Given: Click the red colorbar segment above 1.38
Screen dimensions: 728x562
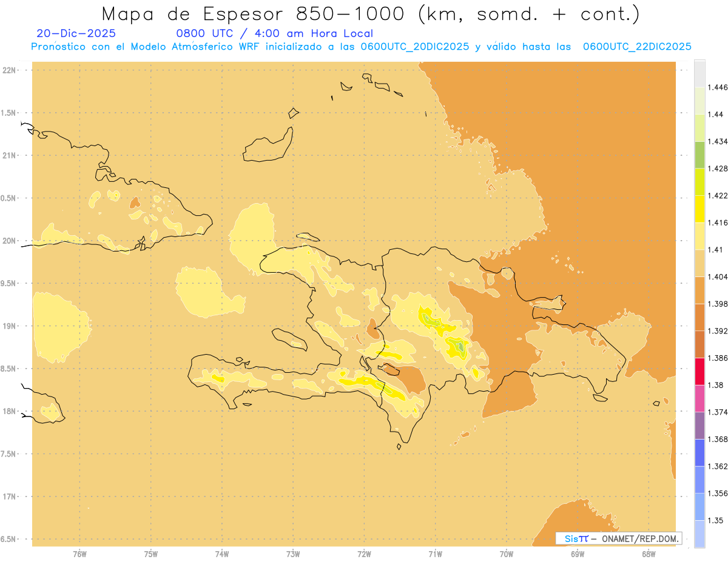Looking at the screenshot, I should tap(699, 372).
